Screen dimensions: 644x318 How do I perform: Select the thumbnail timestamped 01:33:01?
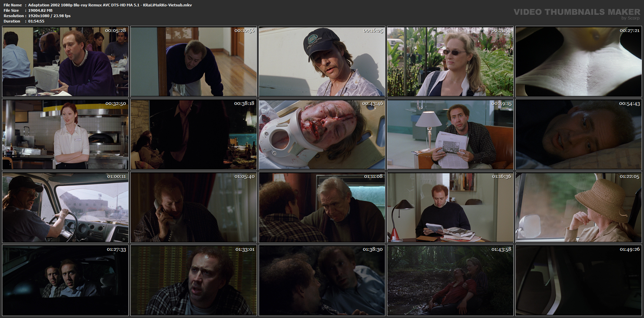194,280
